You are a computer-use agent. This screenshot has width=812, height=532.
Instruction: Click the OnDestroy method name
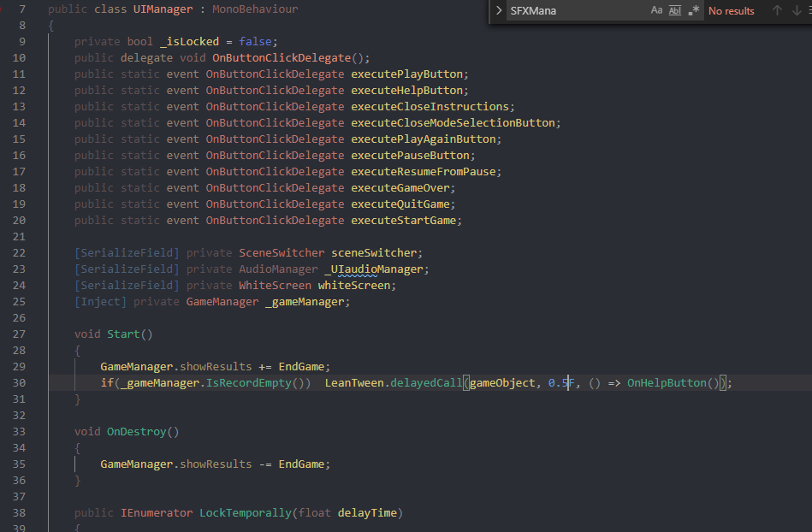137,432
